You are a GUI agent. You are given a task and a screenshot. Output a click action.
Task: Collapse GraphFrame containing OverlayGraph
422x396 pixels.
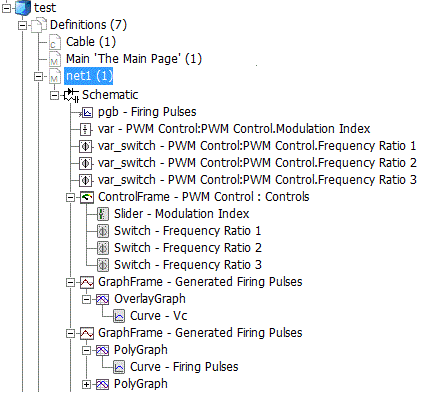pos(70,283)
